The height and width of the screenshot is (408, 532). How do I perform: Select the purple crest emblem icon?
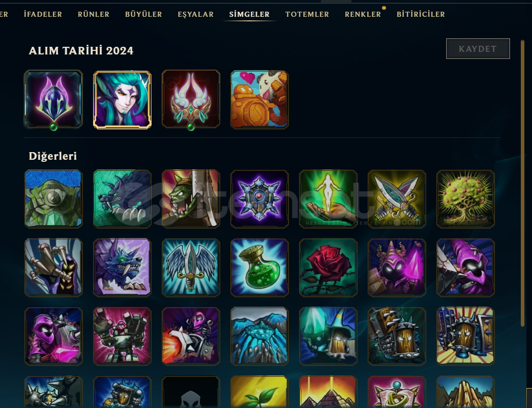(x=53, y=99)
